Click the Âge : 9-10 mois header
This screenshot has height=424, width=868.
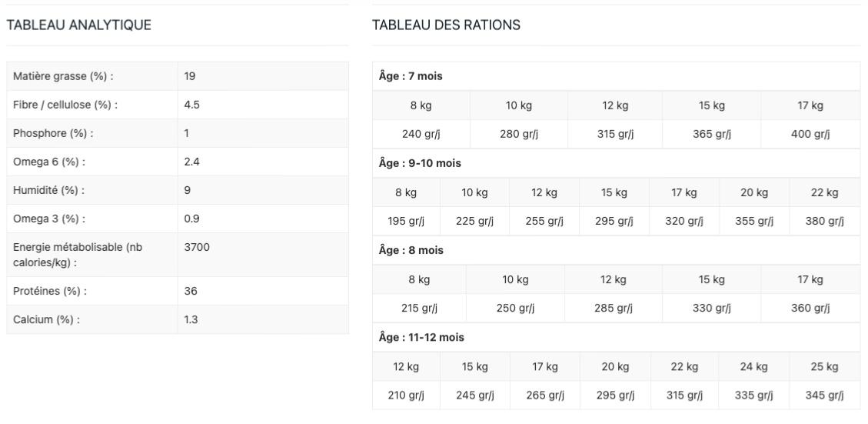[x=420, y=163]
